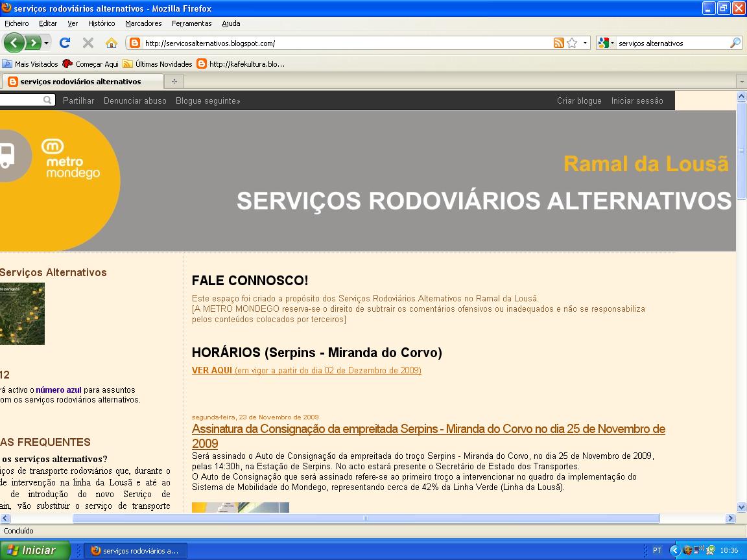Click the security shield tray icon
747x560 pixels.
click(687, 550)
